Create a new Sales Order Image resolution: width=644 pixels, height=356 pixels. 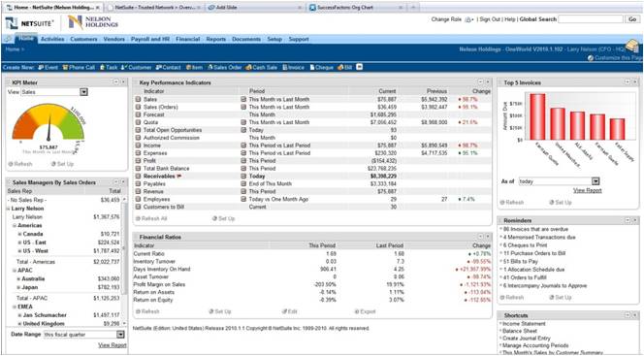pyautogui.click(x=225, y=67)
